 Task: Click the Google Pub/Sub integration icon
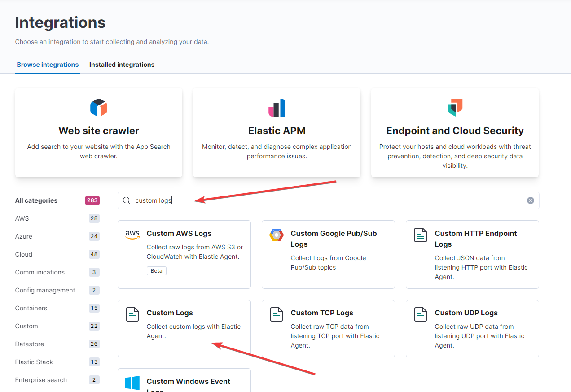[277, 235]
